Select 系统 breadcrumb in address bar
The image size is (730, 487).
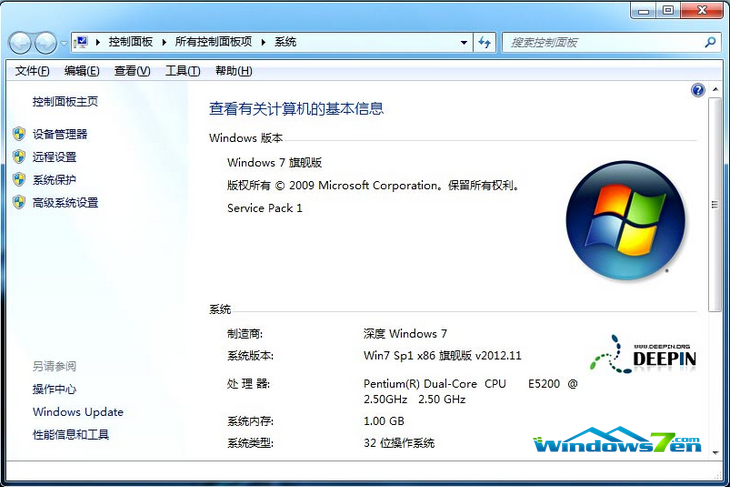coord(285,42)
